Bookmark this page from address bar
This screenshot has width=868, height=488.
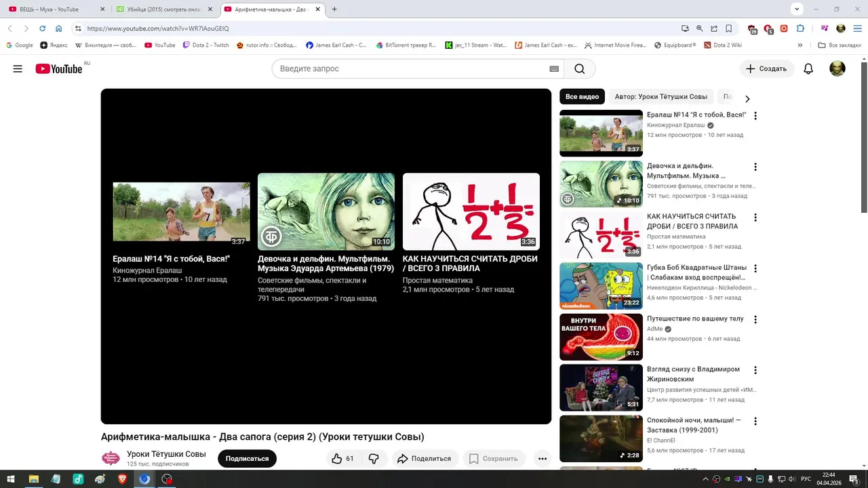(729, 28)
